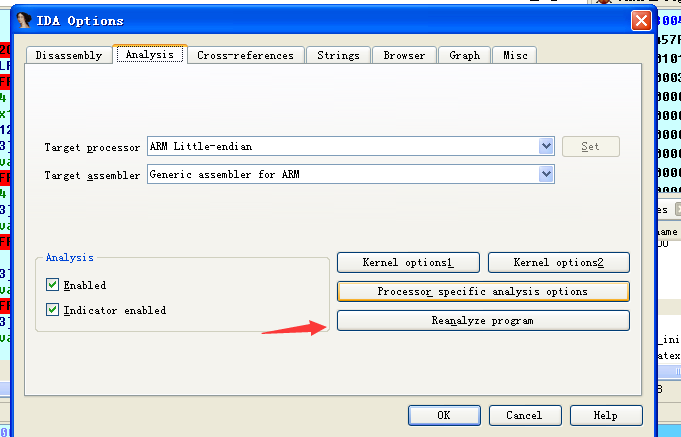The width and height of the screenshot is (681, 437).
Task: Toggle the Analysis Enabled checkbox
Action: 53,285
